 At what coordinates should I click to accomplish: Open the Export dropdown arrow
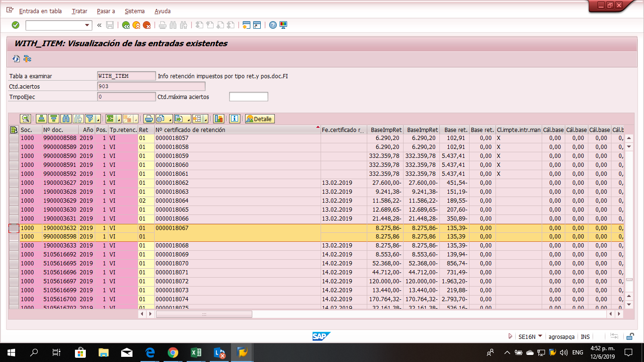(x=188, y=119)
